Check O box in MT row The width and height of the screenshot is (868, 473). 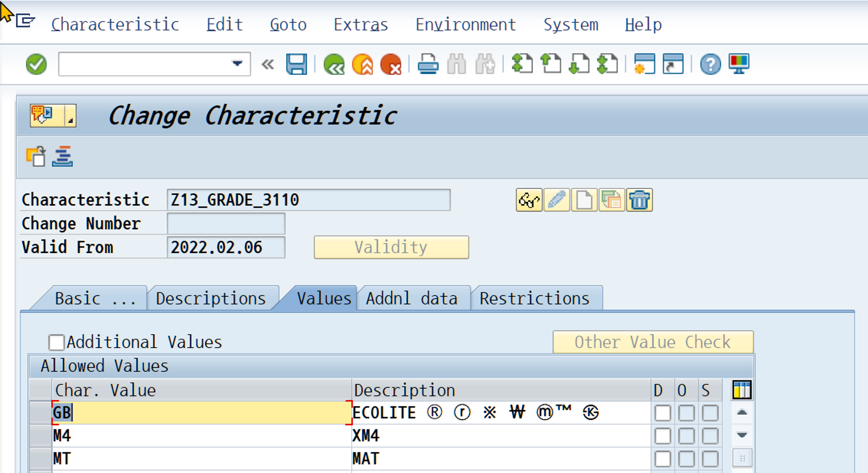pyautogui.click(x=686, y=459)
